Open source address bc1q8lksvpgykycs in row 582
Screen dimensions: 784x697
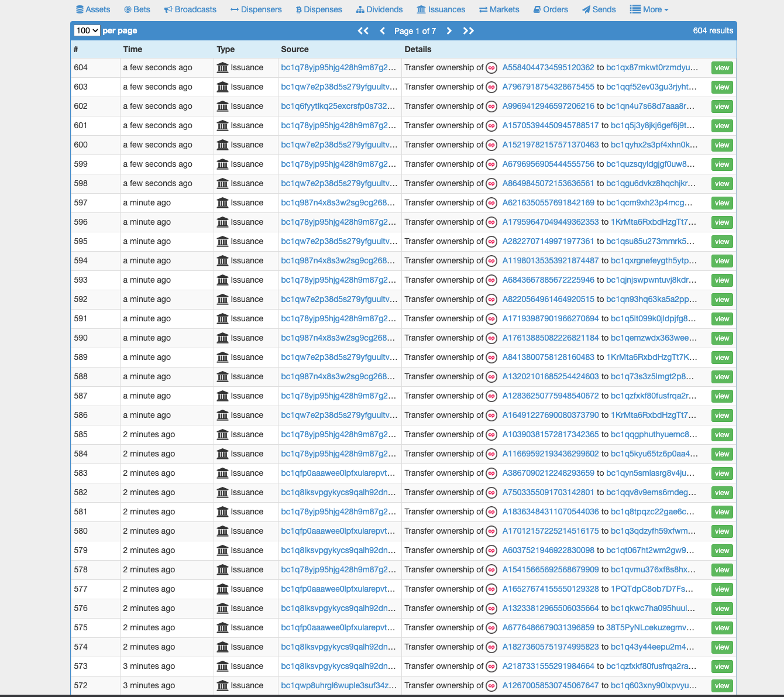point(338,492)
